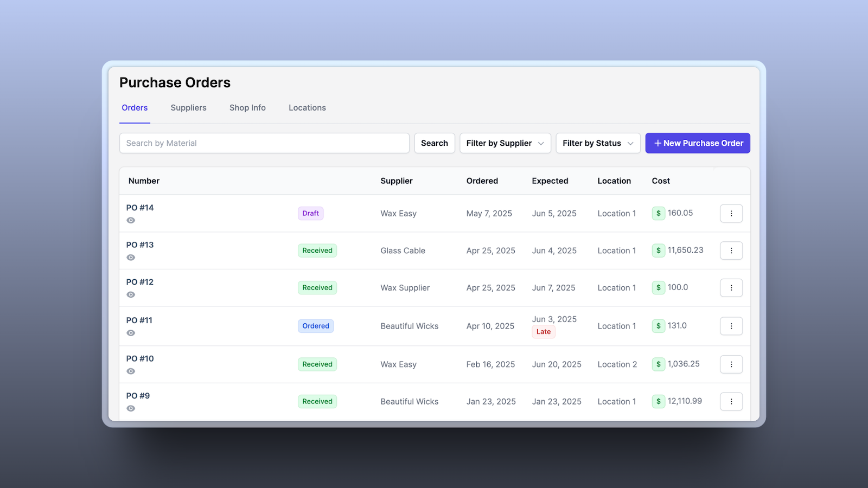Click the Cost column header
This screenshot has height=488, width=868.
pos(661,181)
